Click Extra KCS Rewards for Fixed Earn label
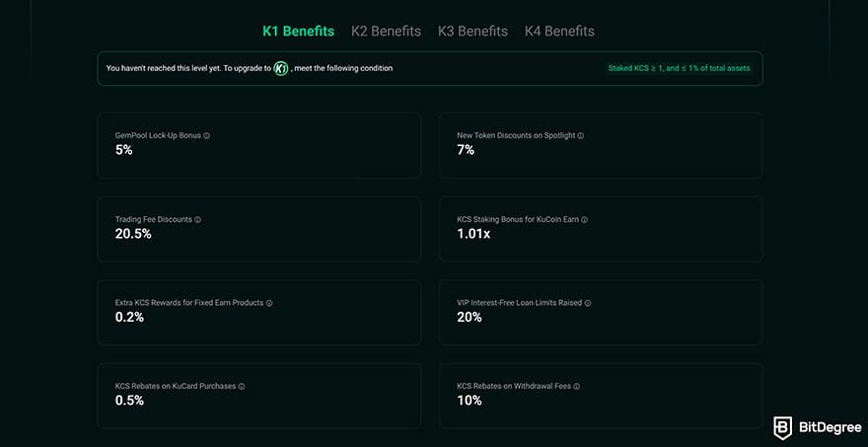 (x=189, y=303)
